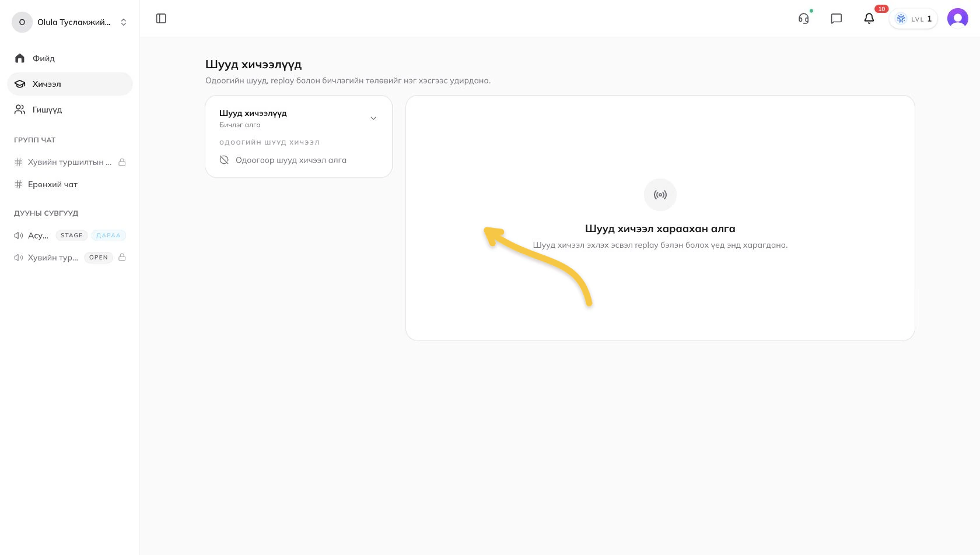Click the Бичлэг алга subtitle
This screenshot has width=980, height=555.
[x=240, y=125]
